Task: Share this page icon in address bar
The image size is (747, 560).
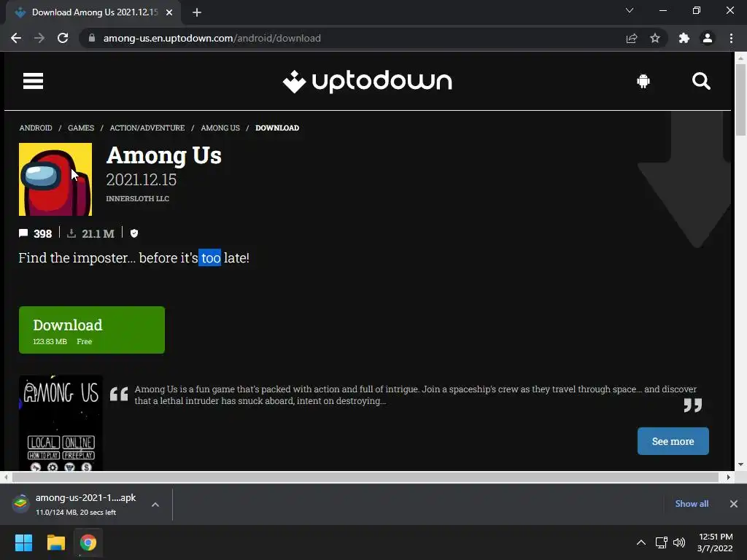Action: coord(632,38)
